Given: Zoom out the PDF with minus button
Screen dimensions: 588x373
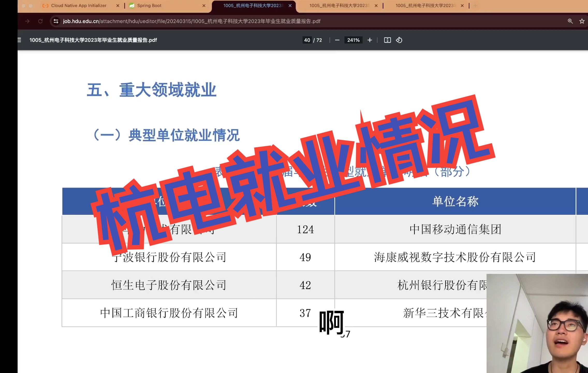Looking at the screenshot, I should 337,40.
